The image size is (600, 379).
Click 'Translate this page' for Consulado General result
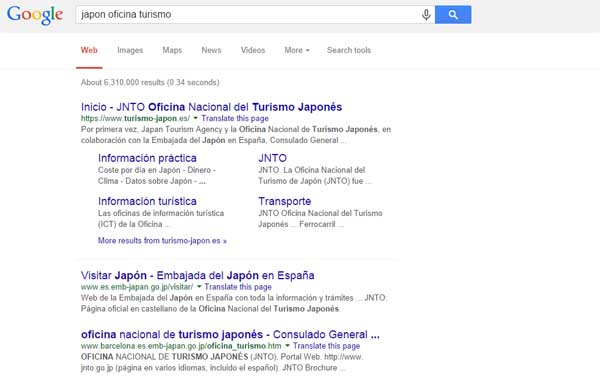[326, 346]
